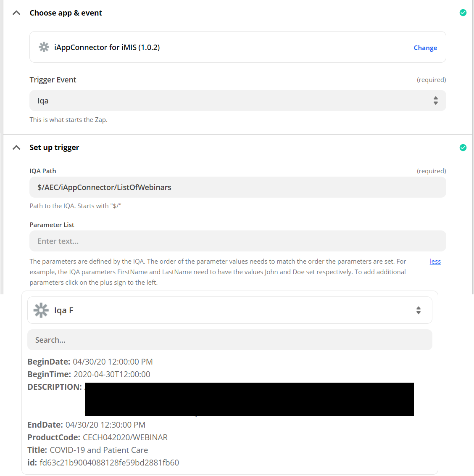Click the iAppConnector gear icon

click(x=44, y=47)
